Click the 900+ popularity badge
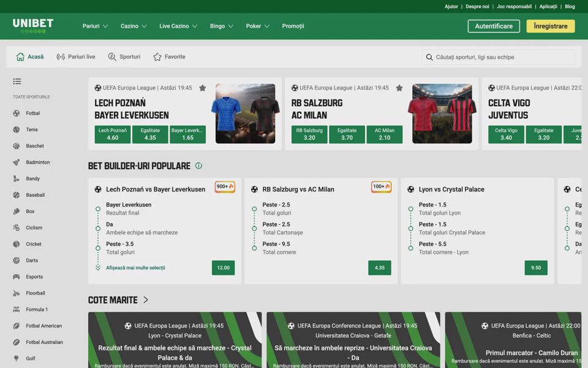The width and height of the screenshot is (588, 368). tap(225, 186)
